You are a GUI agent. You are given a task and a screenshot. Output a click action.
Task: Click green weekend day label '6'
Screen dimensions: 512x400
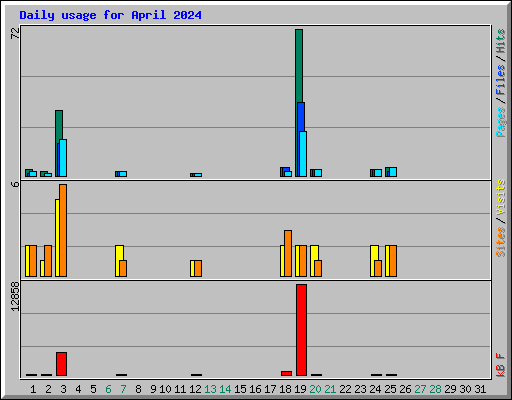(x=108, y=389)
